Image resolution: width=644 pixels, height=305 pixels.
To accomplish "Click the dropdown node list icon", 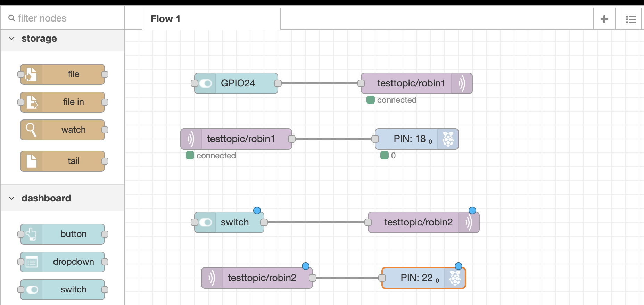I will [x=31, y=262].
